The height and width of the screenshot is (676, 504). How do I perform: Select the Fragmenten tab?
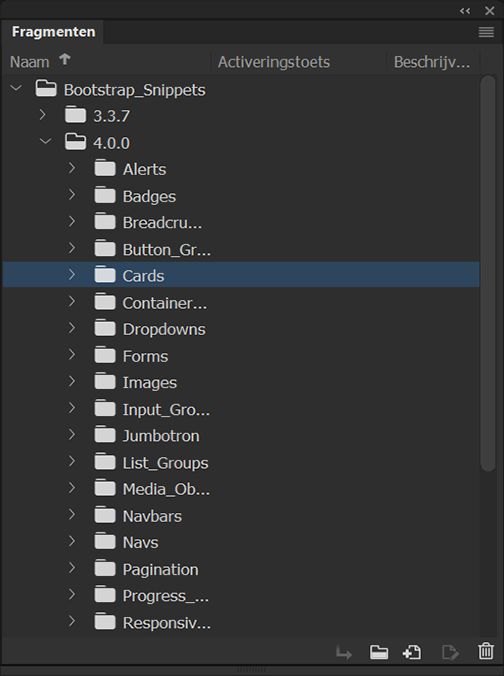pyautogui.click(x=53, y=32)
